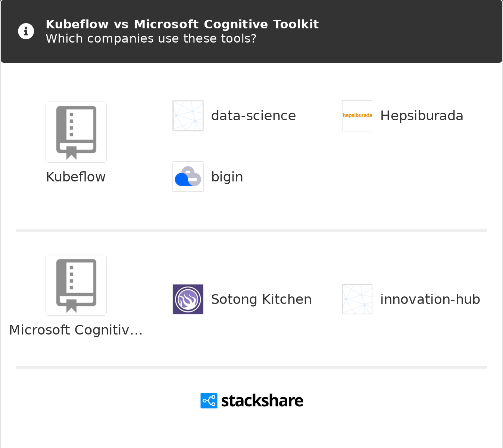Click the 'Which companies use these tools?' subtitle
Screen dimensions: 503x448
point(151,38)
